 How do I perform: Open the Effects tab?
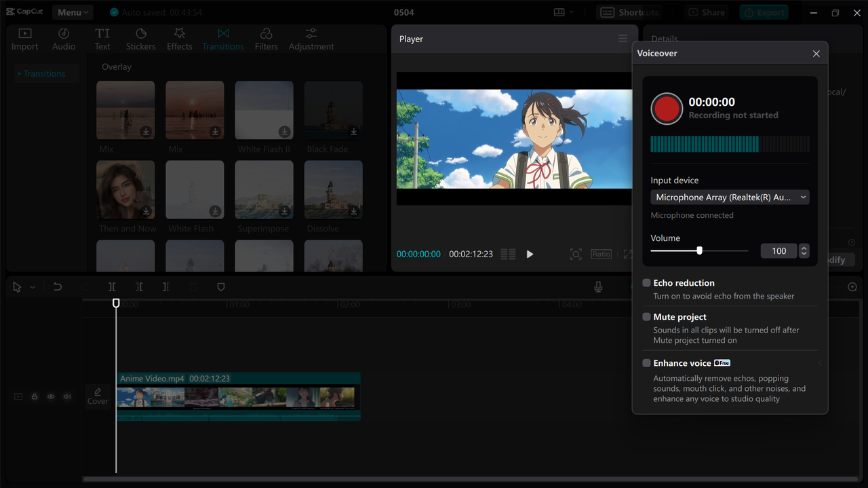coord(180,39)
